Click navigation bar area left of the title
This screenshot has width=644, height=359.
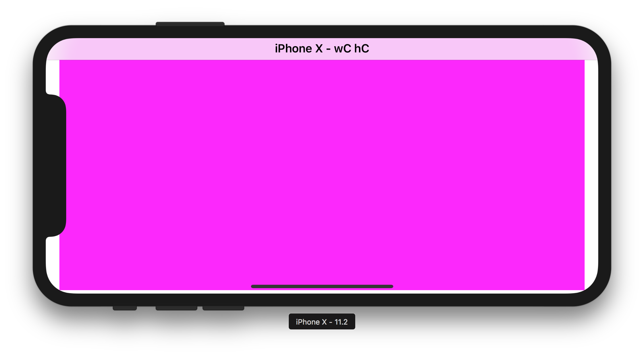[x=159, y=49]
